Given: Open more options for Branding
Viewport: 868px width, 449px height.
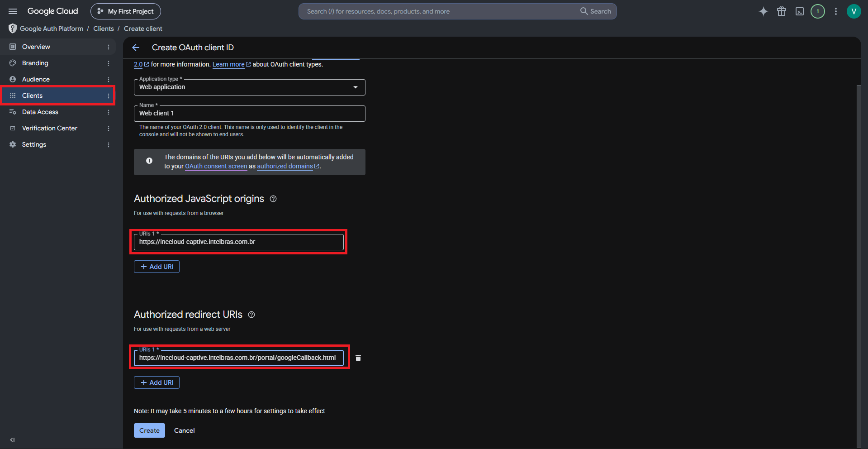Looking at the screenshot, I should point(109,63).
